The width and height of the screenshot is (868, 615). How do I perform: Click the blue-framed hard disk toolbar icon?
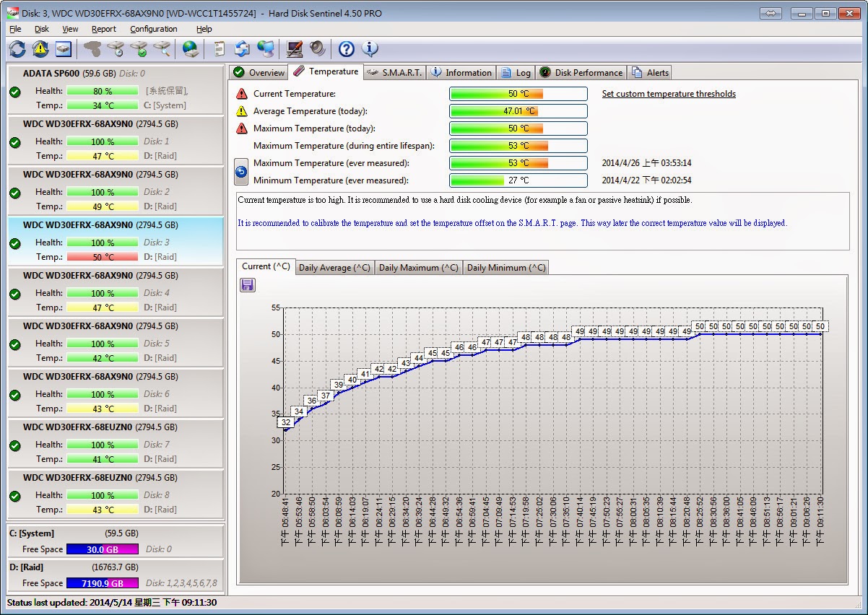64,49
